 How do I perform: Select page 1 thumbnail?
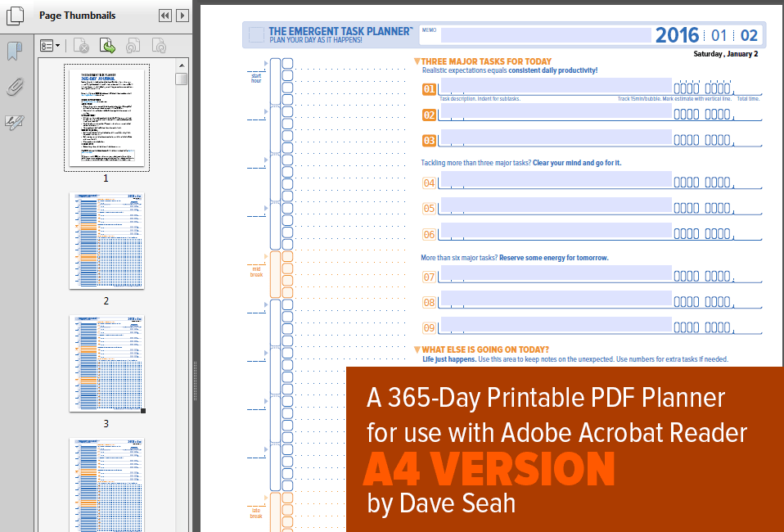pyautogui.click(x=106, y=118)
